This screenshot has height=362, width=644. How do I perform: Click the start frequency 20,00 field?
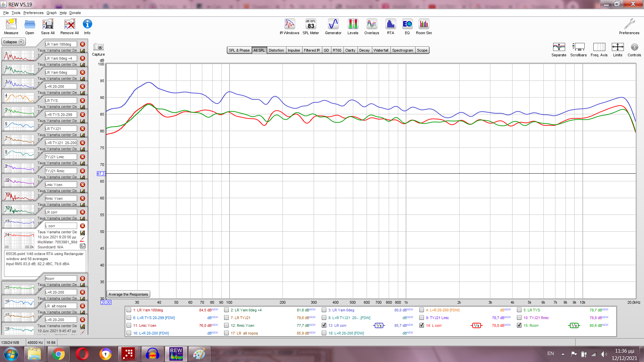pyautogui.click(x=106, y=302)
